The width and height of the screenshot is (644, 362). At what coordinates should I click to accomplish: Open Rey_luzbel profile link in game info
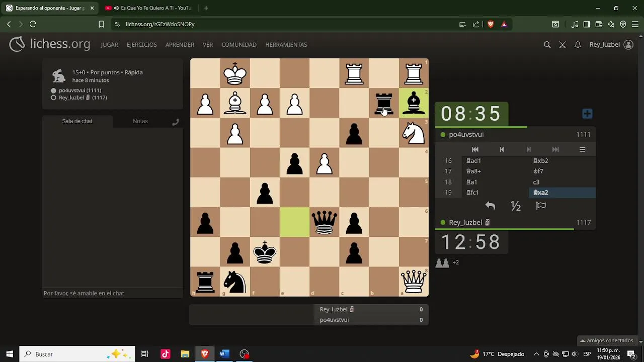[x=83, y=98]
